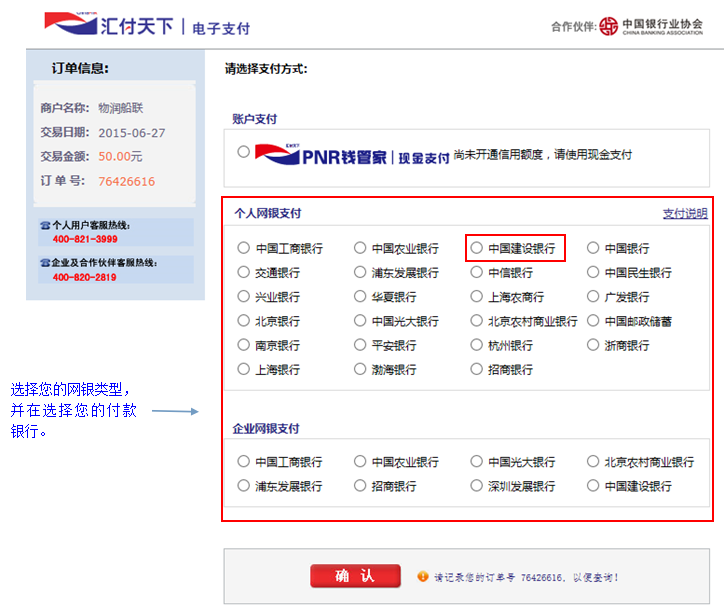This screenshot has width=726, height=615.
Task: Select 华夏银行 radio button
Action: tap(360, 296)
